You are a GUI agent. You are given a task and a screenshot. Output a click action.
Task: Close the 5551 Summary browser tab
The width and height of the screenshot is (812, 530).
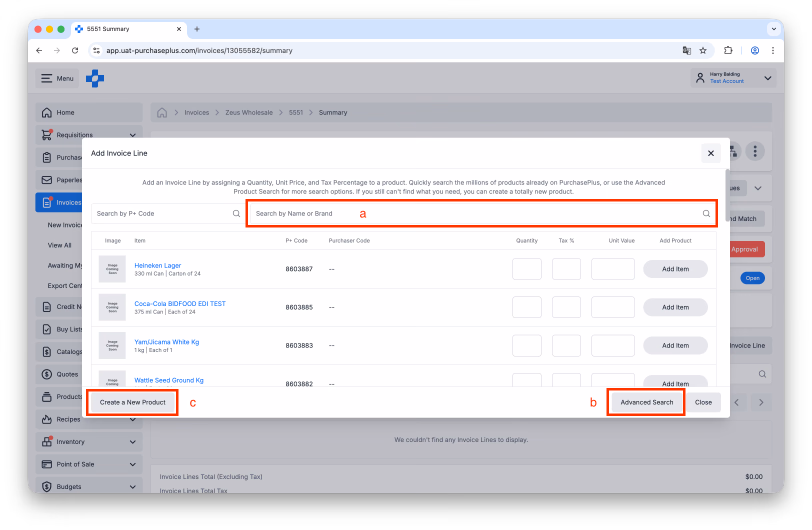point(179,29)
